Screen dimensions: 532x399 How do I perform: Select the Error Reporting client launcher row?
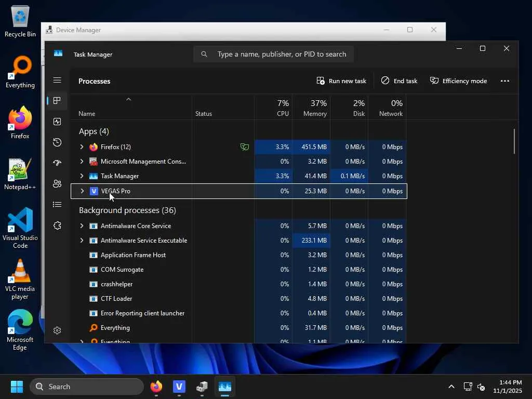(x=238, y=313)
